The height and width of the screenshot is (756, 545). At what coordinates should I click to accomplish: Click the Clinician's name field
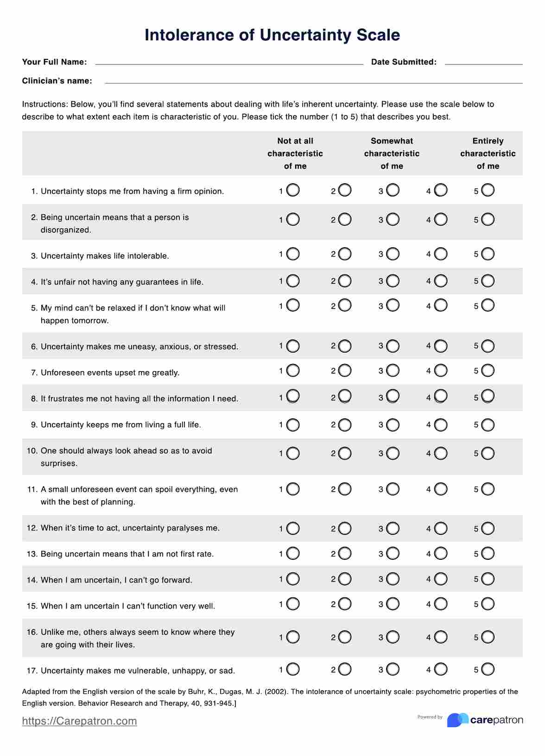tap(313, 80)
